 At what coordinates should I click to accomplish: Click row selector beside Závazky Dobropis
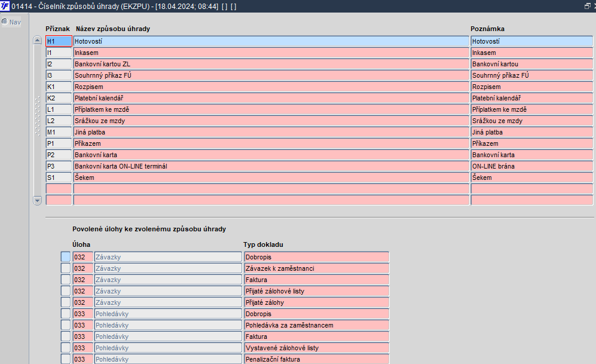click(x=66, y=257)
